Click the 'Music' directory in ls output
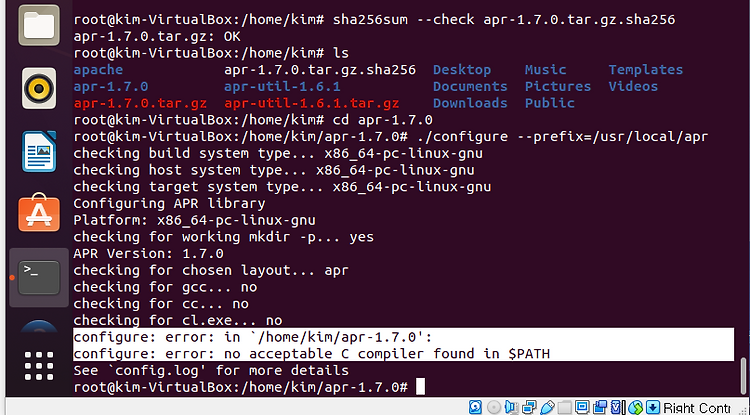 [546, 70]
